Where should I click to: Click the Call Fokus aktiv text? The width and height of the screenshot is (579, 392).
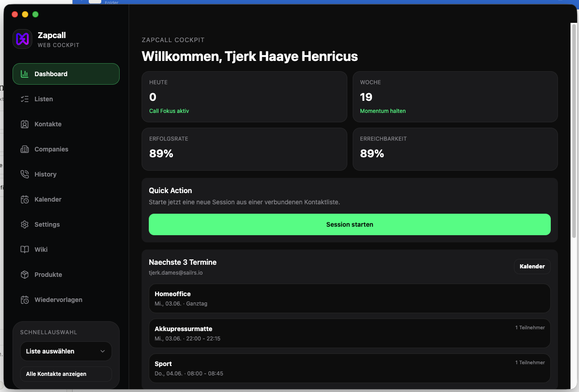pos(169,111)
